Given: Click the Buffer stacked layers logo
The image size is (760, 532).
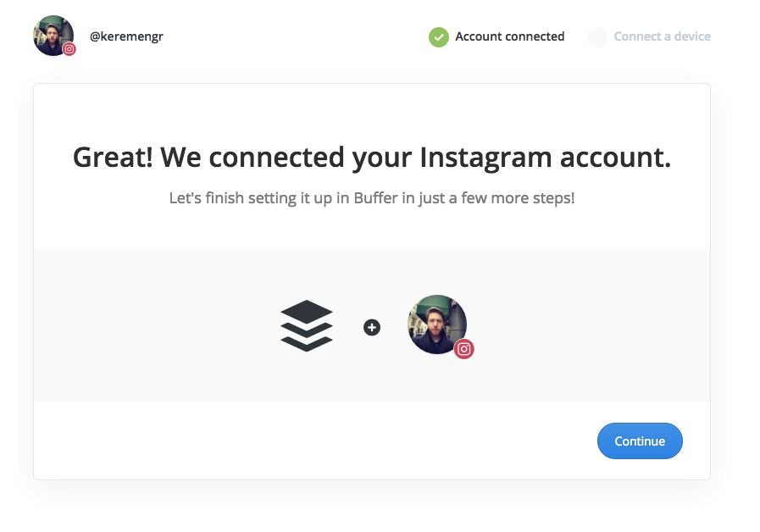Looking at the screenshot, I should click(x=307, y=326).
